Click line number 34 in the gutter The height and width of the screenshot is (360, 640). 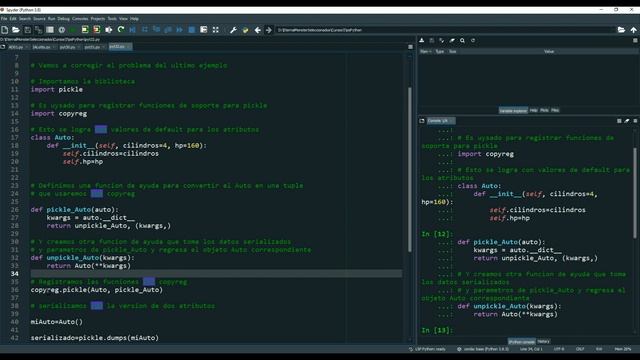click(15, 274)
